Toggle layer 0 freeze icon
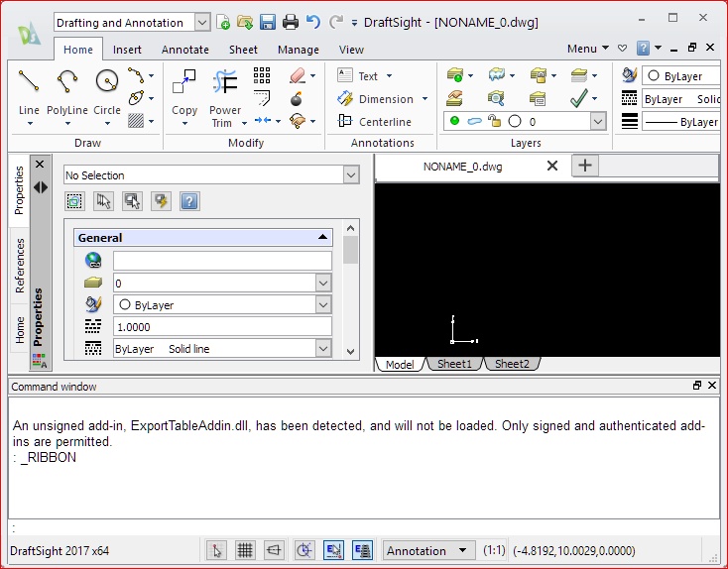728x569 pixels. [x=474, y=122]
